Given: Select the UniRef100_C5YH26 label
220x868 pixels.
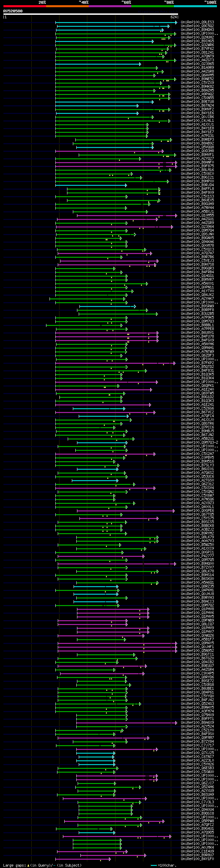Looking at the screenshot, I should tap(197, 764).
